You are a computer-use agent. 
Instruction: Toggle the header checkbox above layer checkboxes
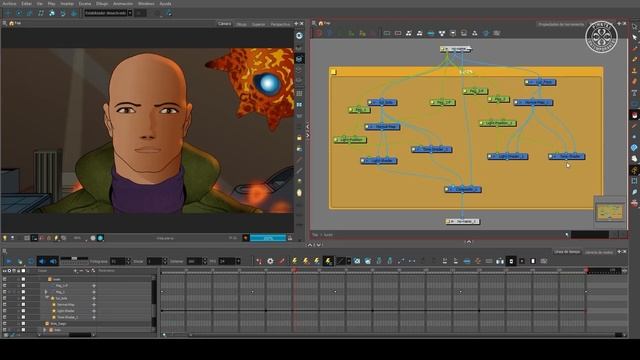(23, 271)
